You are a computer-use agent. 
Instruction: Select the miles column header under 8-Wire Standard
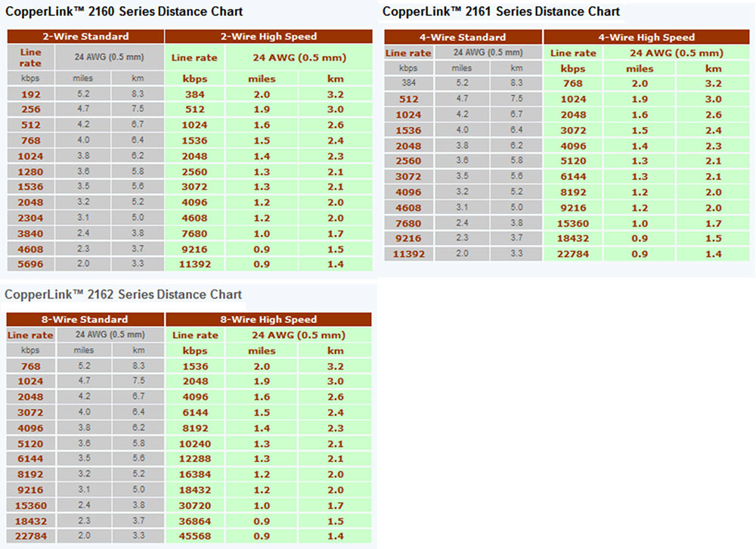click(84, 350)
